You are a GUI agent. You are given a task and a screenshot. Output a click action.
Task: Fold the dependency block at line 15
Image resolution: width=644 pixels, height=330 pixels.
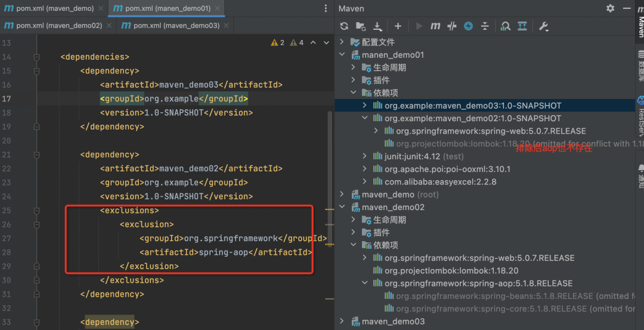pyautogui.click(x=37, y=70)
